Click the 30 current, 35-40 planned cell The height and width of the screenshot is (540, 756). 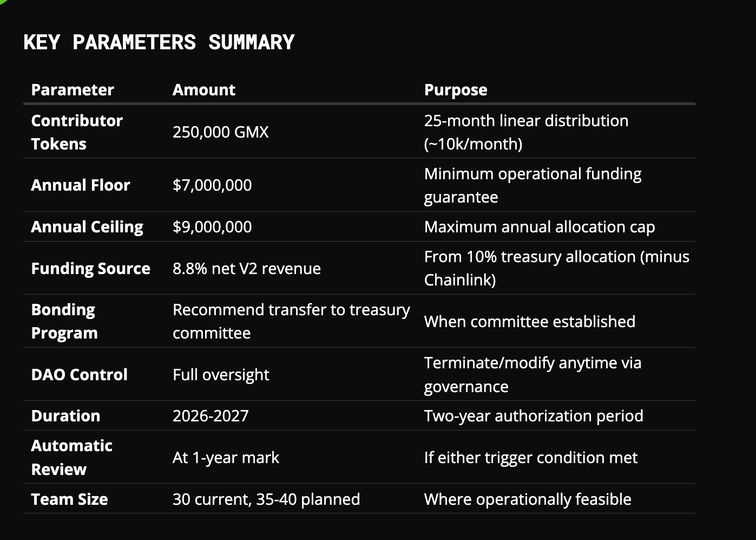click(x=266, y=499)
